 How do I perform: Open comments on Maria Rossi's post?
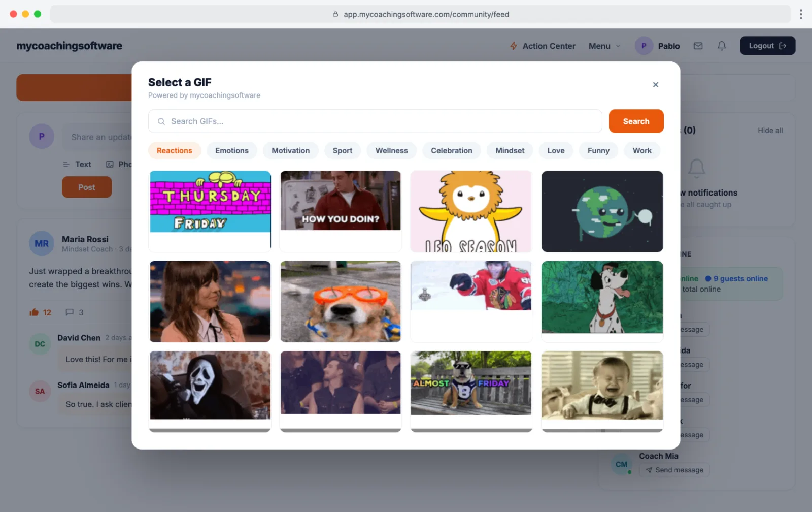(x=74, y=312)
